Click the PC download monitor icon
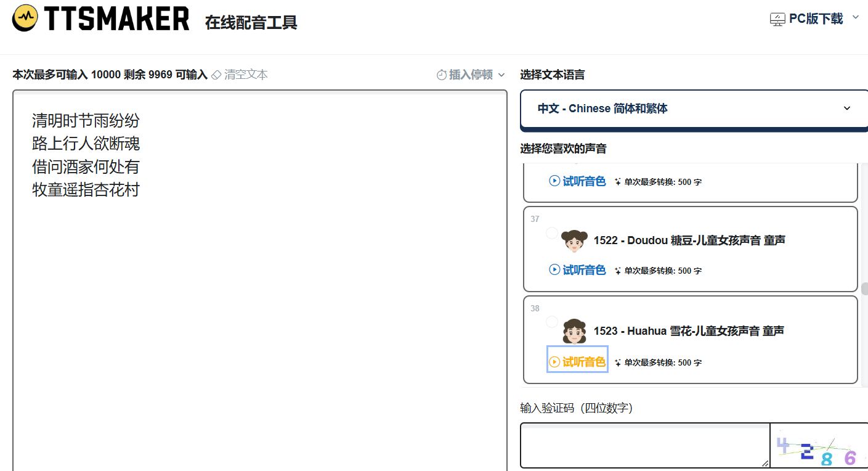The width and height of the screenshot is (868, 471). [x=777, y=19]
